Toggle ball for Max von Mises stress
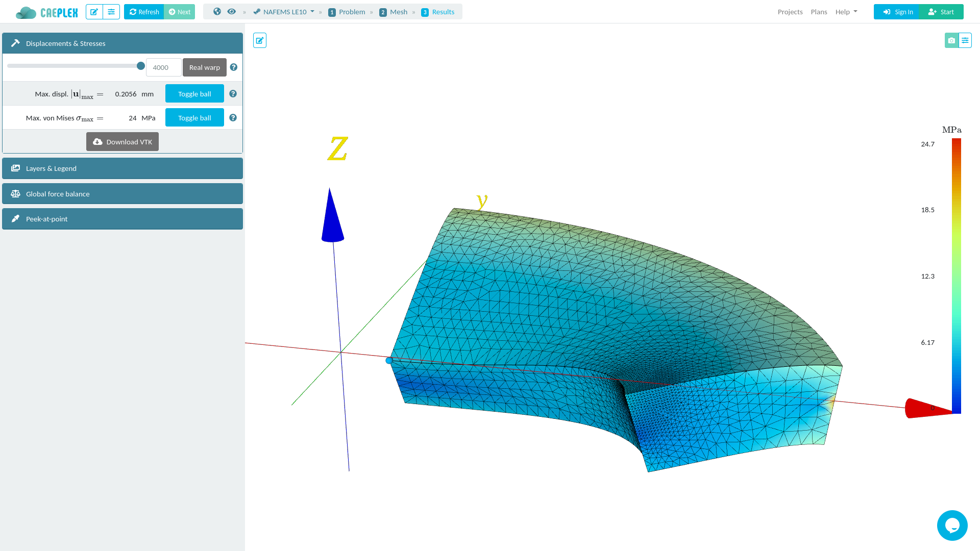 tap(194, 118)
